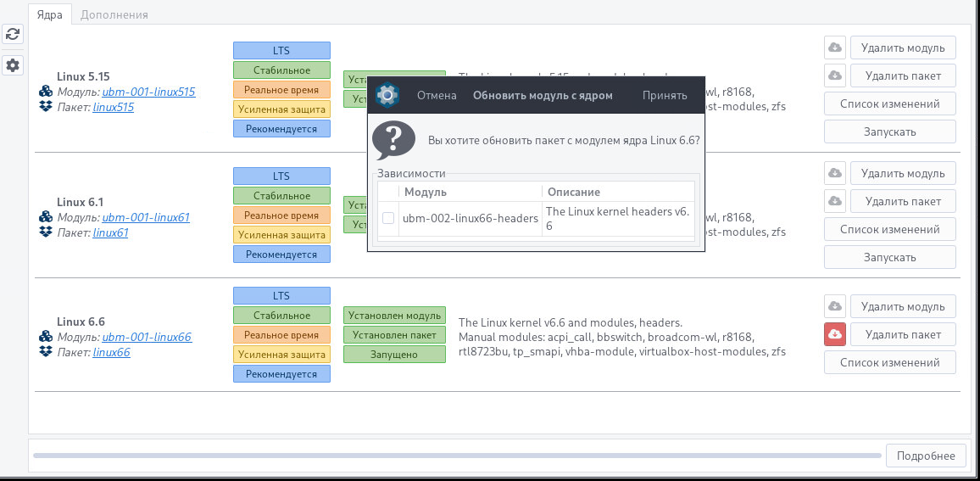Image resolution: width=980 pixels, height=481 pixels.
Task: Open the Дополнения tab
Action: (114, 14)
